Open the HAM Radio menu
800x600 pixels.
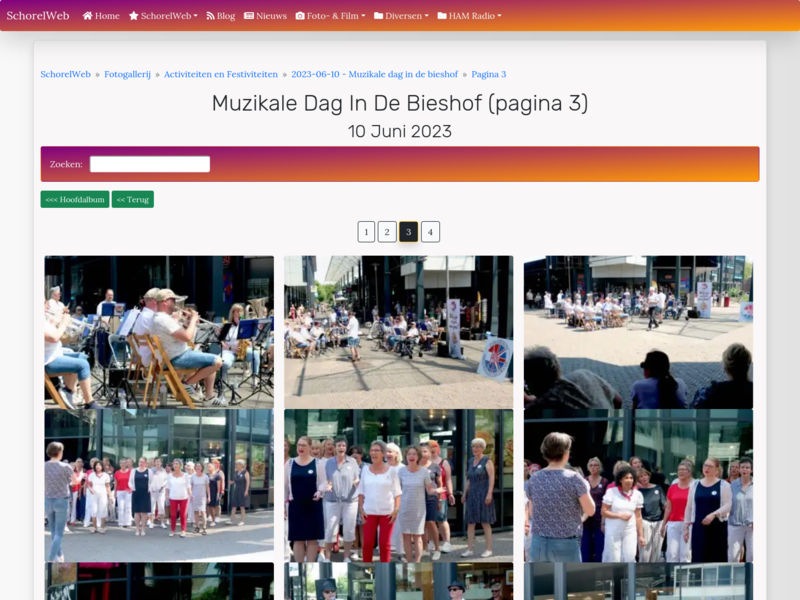pyautogui.click(x=469, y=16)
